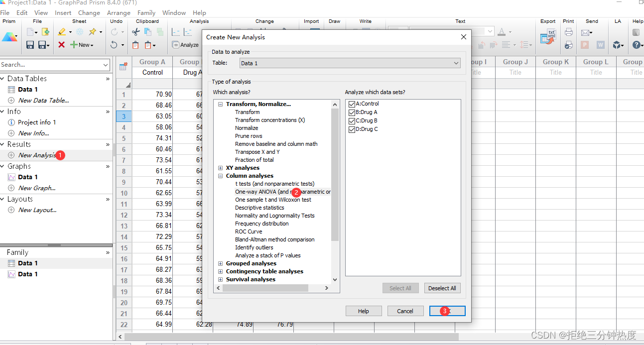The width and height of the screenshot is (644, 345).
Task: Open the Insert menu
Action: pyautogui.click(x=63, y=12)
